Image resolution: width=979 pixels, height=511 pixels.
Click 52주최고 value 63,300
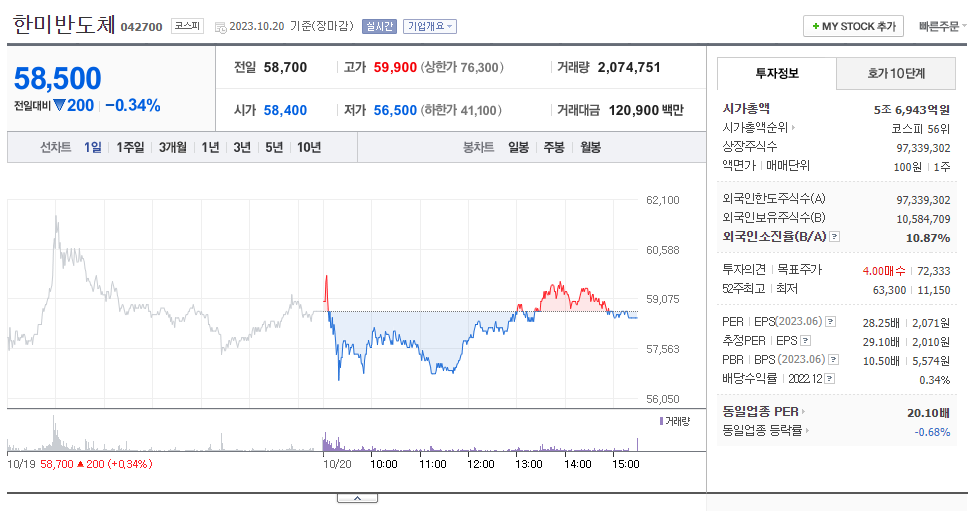coord(889,290)
